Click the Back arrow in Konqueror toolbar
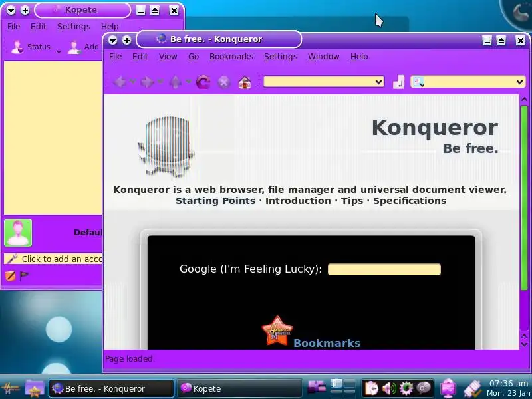 click(120, 82)
